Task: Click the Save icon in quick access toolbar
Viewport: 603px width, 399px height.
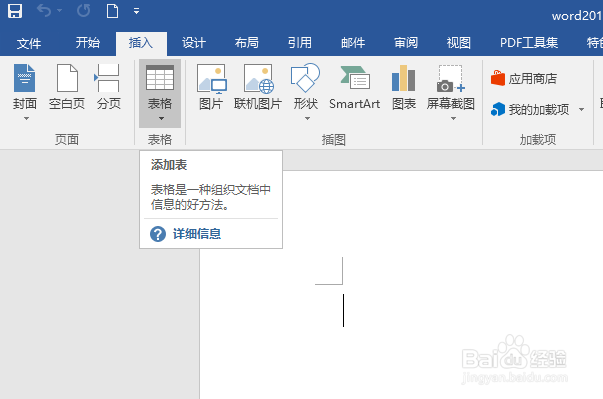Action: (x=15, y=11)
